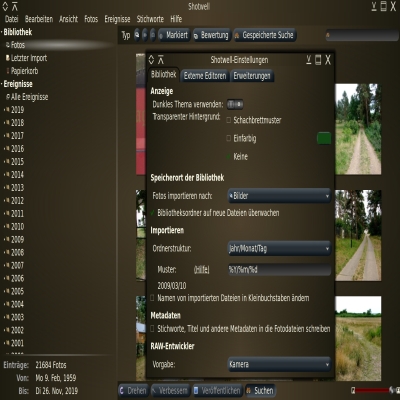Click the search icon inside the search field

point(328,35)
